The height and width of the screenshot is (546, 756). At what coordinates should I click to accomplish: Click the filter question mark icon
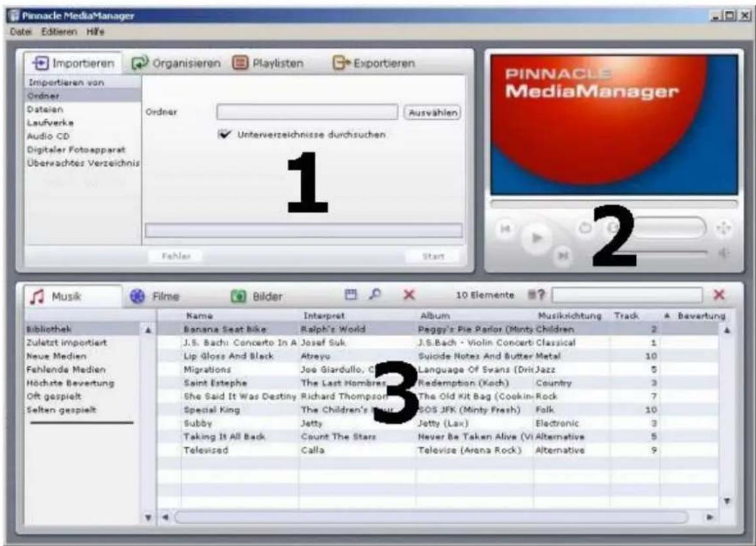coord(536,295)
